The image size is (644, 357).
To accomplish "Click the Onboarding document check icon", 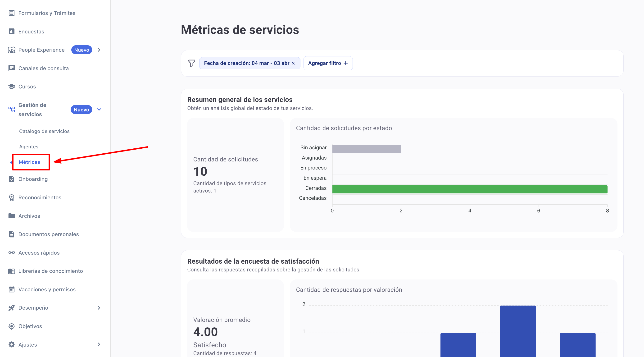I will click(12, 179).
